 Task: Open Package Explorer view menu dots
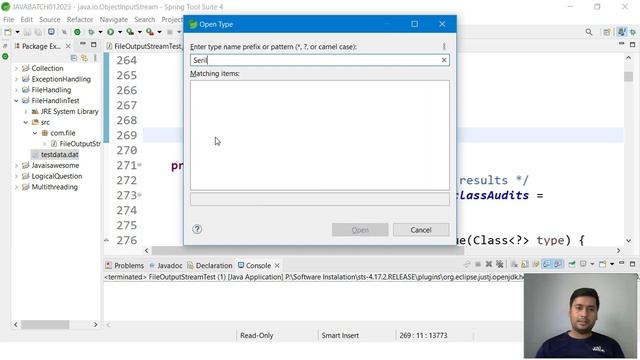95,58
